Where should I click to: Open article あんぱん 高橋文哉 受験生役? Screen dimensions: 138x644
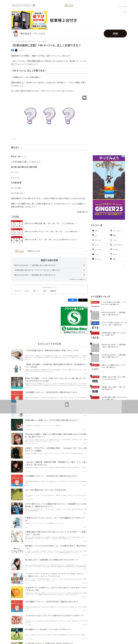click(49, 466)
